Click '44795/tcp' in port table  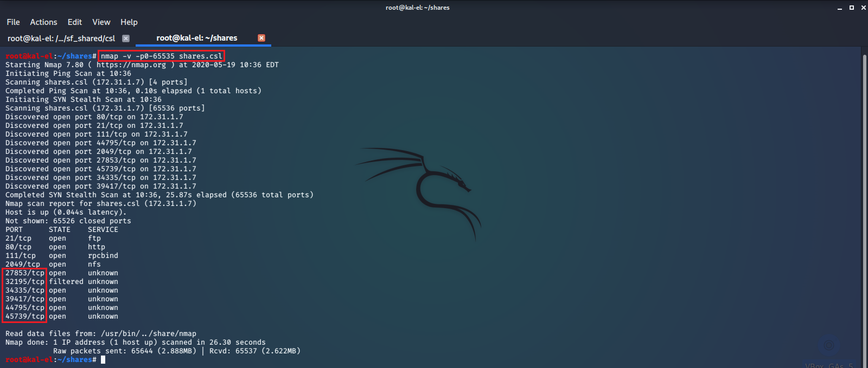coord(25,307)
